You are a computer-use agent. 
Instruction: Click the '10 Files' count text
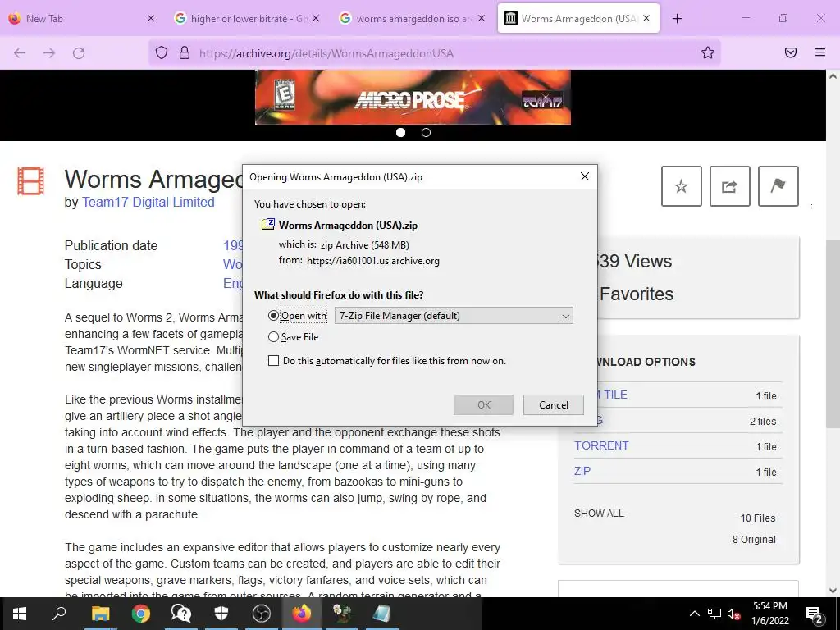(x=757, y=518)
